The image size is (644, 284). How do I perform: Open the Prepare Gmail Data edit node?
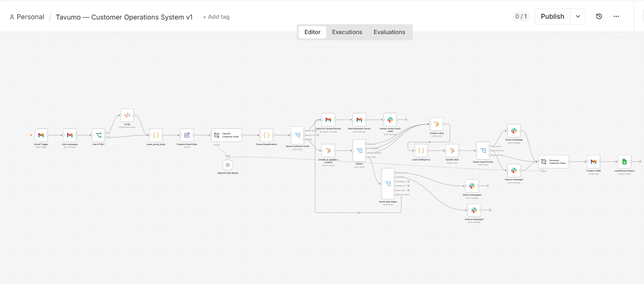(187, 135)
